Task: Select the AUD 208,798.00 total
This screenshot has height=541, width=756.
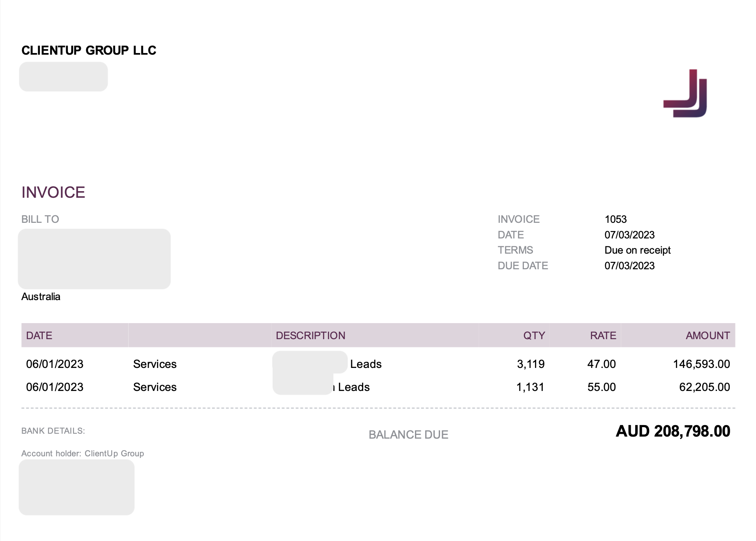Action: coord(673,431)
